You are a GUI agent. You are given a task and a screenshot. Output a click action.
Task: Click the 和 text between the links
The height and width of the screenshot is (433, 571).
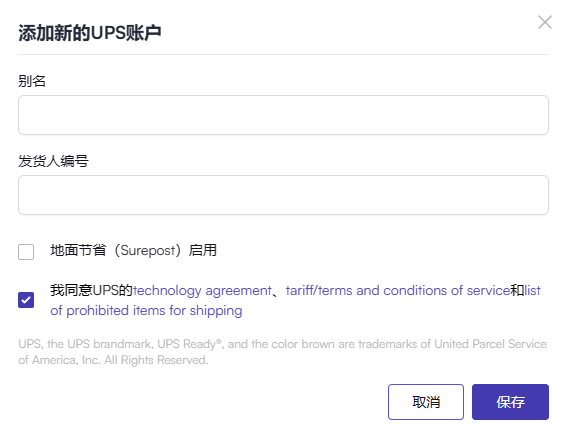coord(517,291)
